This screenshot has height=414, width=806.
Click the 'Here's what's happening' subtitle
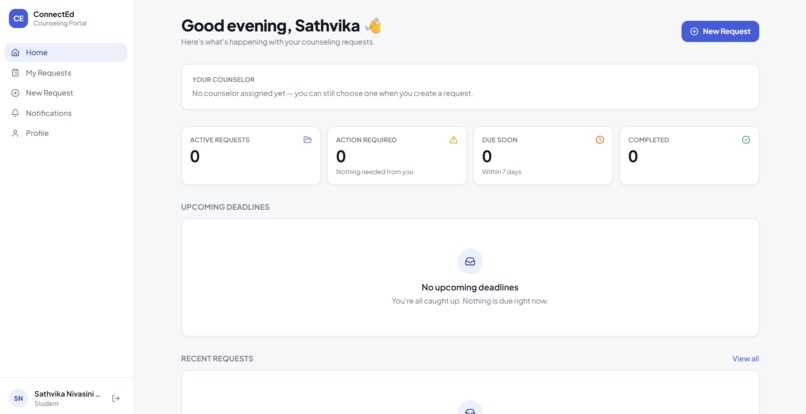click(x=278, y=42)
